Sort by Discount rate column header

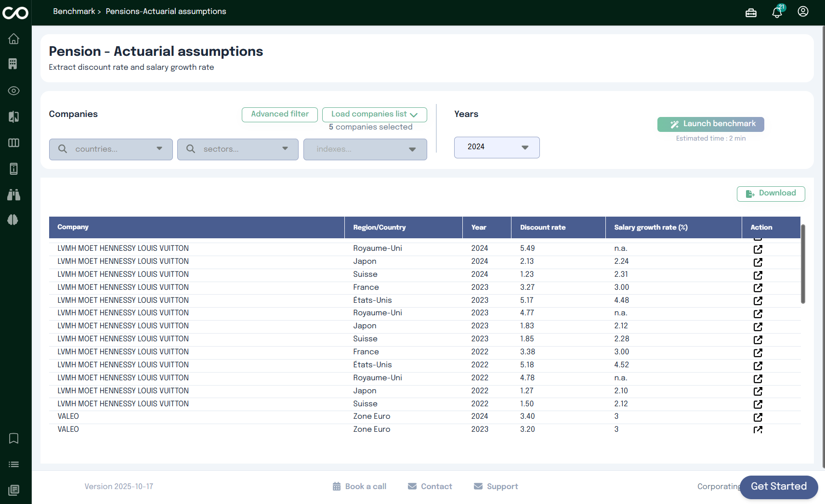543,227
